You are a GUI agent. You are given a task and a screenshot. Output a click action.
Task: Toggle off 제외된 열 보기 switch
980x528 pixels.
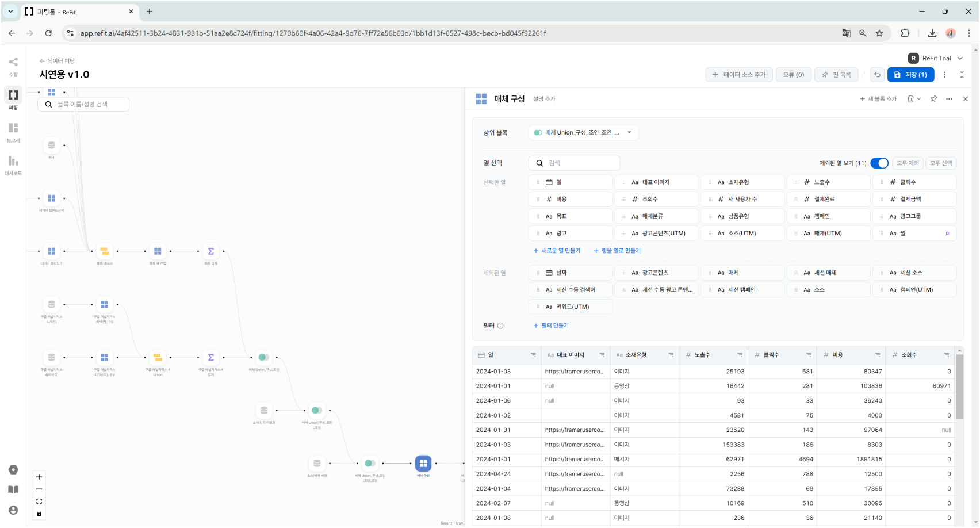[x=879, y=163]
